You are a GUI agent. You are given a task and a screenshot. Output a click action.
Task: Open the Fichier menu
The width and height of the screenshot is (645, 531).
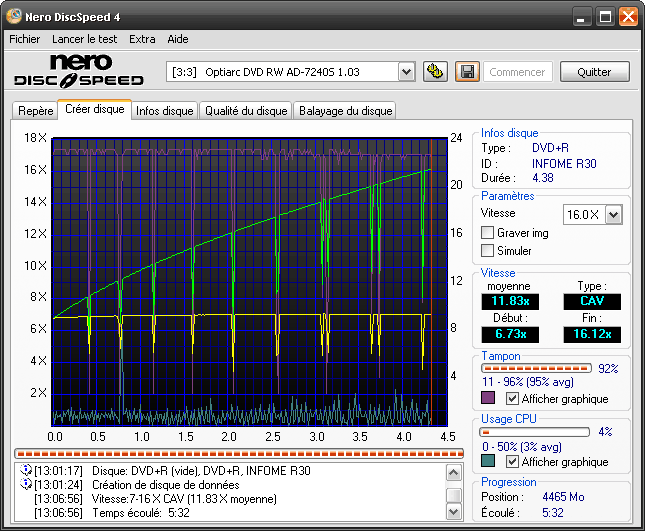25,39
